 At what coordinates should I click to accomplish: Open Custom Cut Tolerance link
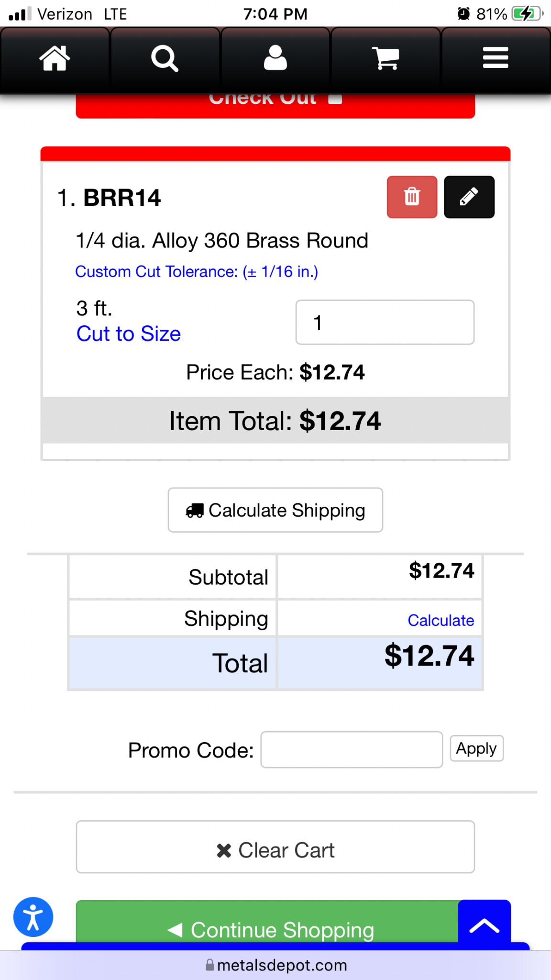[x=197, y=272]
